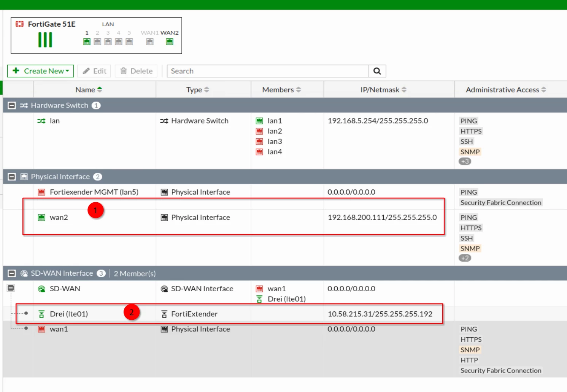
Task: Click WAN2 port icon on FortiGate diagram
Action: (170, 42)
